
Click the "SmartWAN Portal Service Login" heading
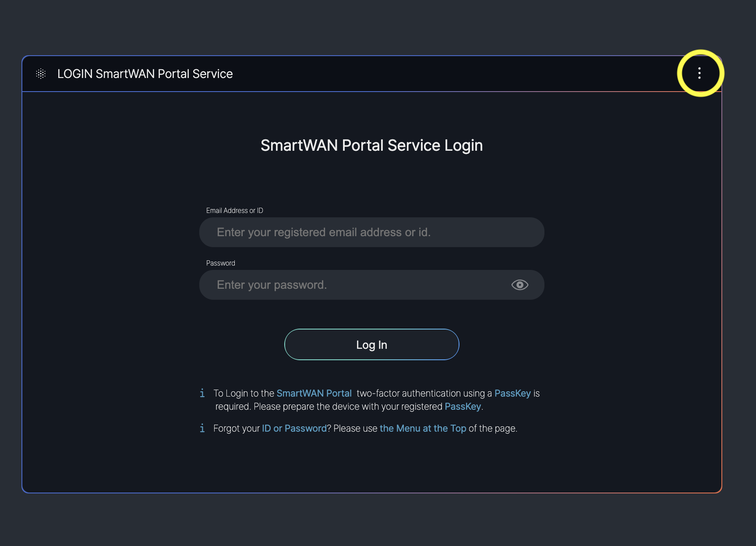(x=371, y=145)
